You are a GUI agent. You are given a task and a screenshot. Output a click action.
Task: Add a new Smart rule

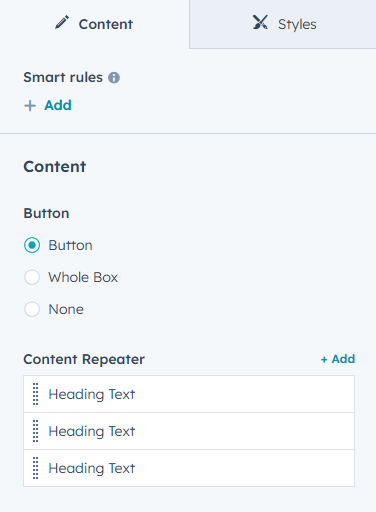point(48,105)
